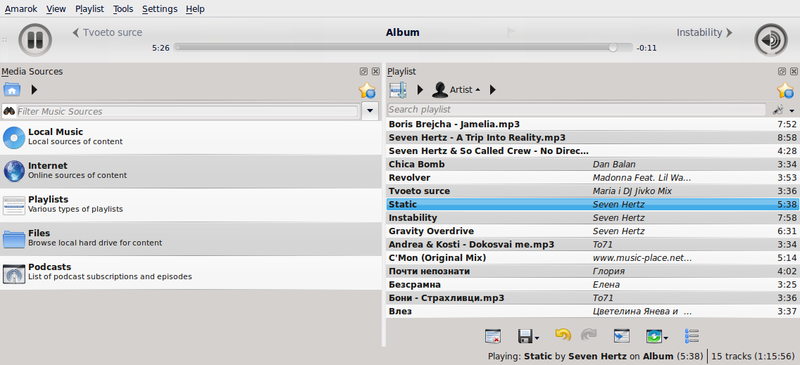The width and height of the screenshot is (800, 365).
Task: Go back to previous track Tvoeto surce
Action: click(107, 33)
